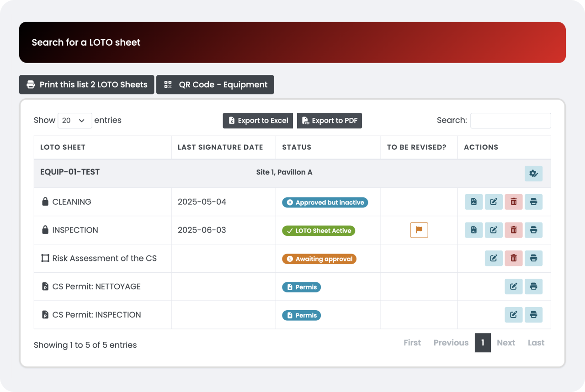
Task: Click the Site 1, Pavillon A label
Action: tap(284, 172)
